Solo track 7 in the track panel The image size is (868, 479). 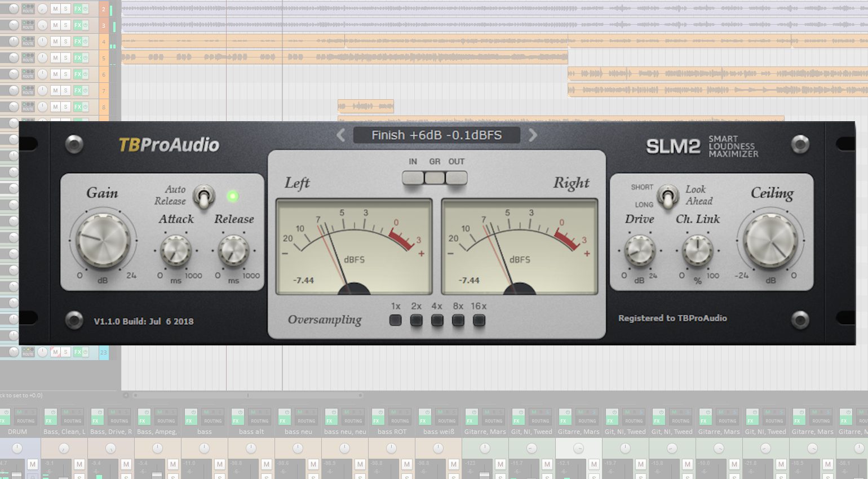(x=66, y=91)
